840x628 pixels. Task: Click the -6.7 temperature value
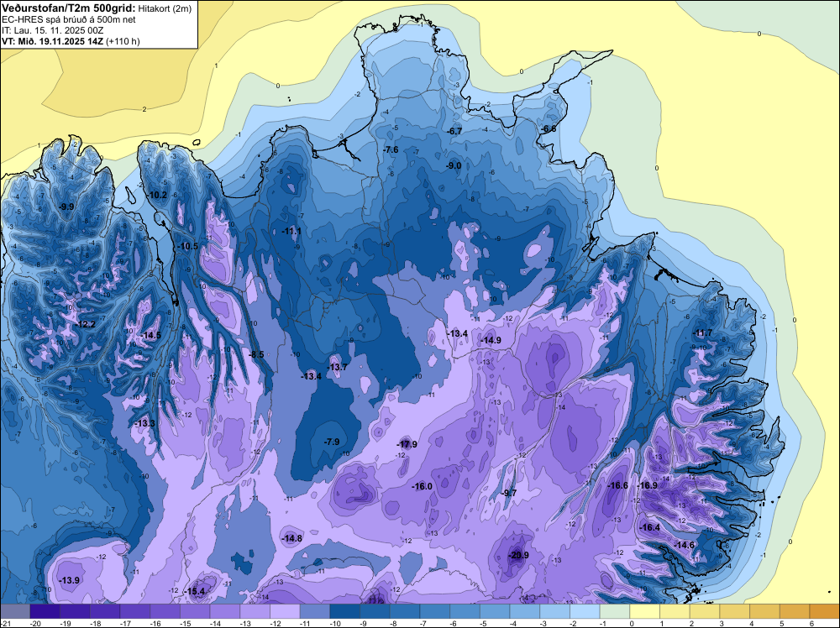point(454,131)
